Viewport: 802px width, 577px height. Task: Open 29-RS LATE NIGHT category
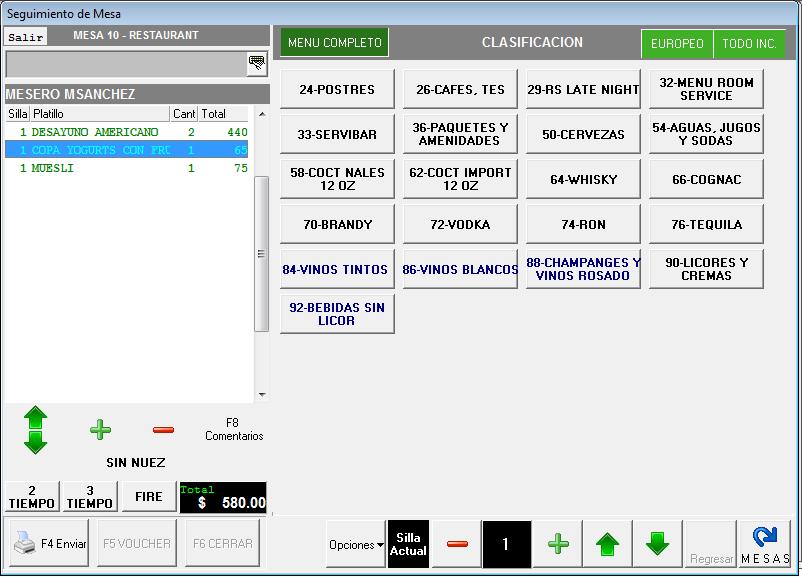(x=583, y=90)
